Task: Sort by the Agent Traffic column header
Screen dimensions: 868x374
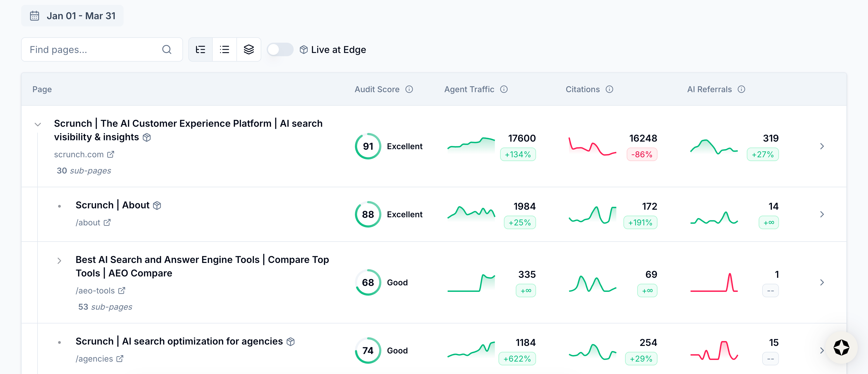Action: coord(469,89)
